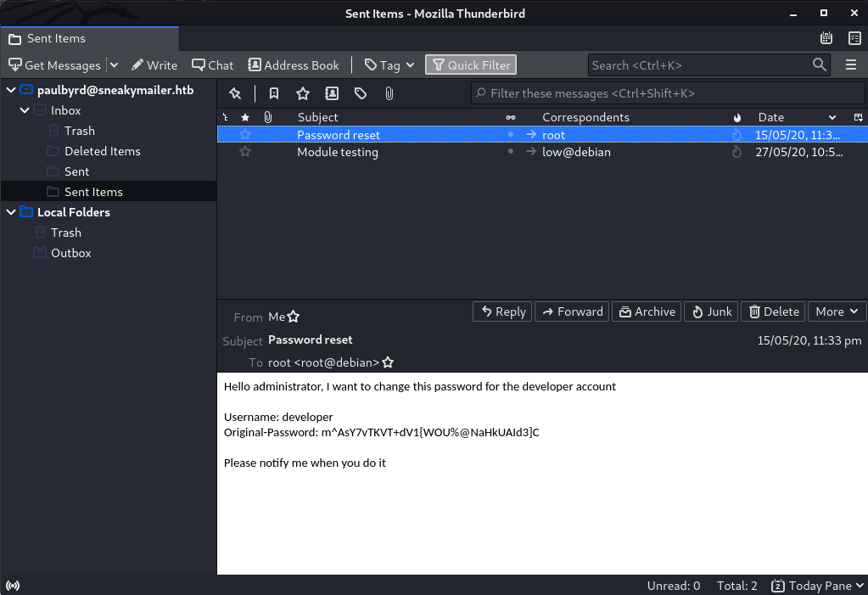Click the Date column sort header
Screen dimensions: 868x595
770,117
